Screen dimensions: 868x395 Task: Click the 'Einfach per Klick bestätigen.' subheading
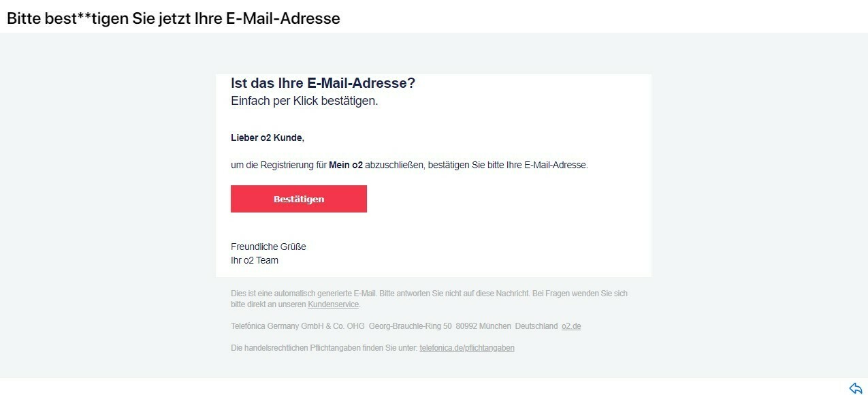coord(304,101)
